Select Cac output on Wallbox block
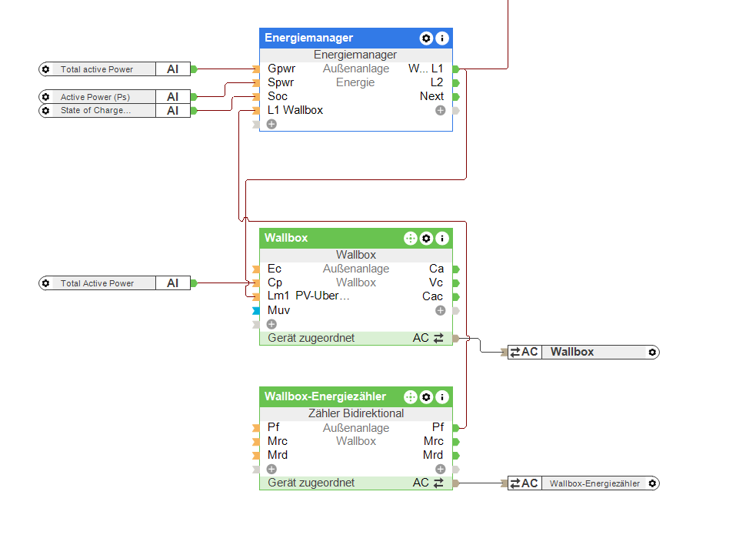Screen dimensions: 756x545 (432, 296)
